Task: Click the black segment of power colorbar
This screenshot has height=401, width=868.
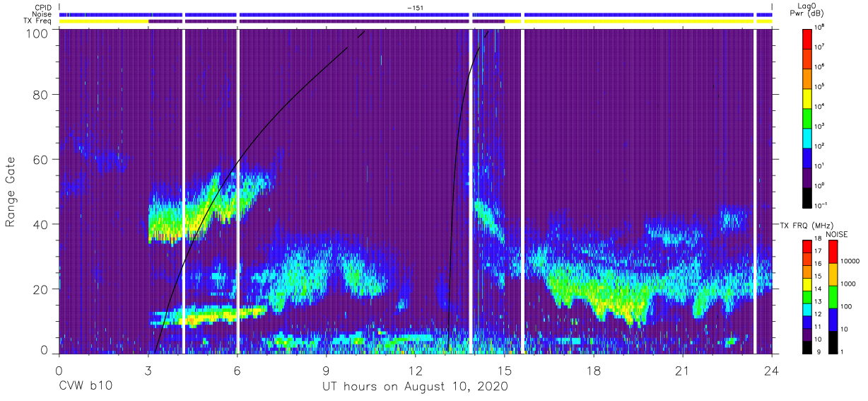Action: 807,197
